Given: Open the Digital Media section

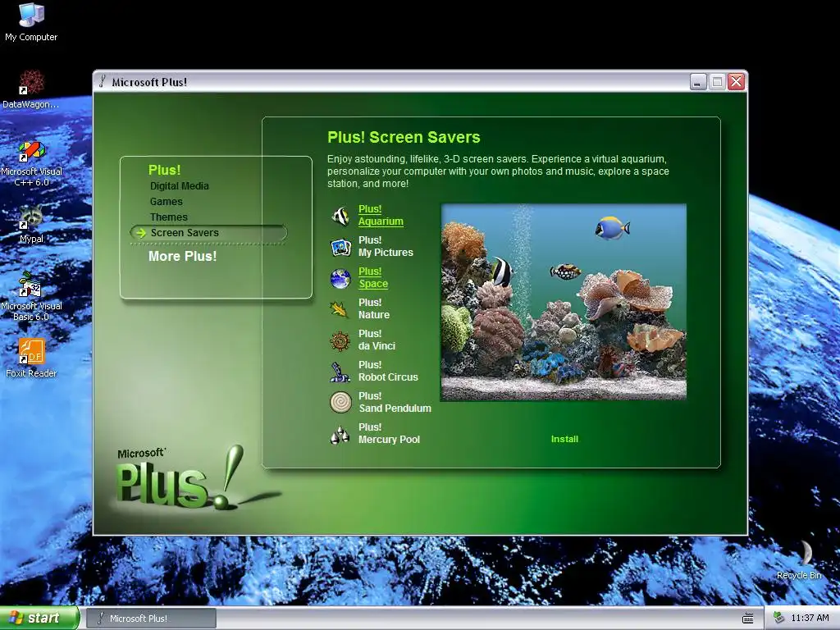Looking at the screenshot, I should click(180, 186).
